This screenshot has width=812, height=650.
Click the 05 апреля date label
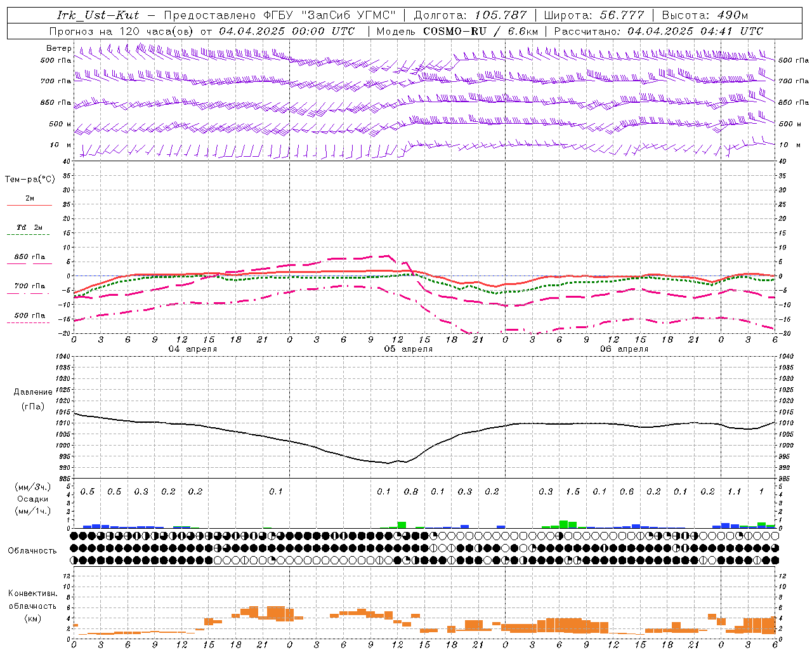(x=409, y=349)
